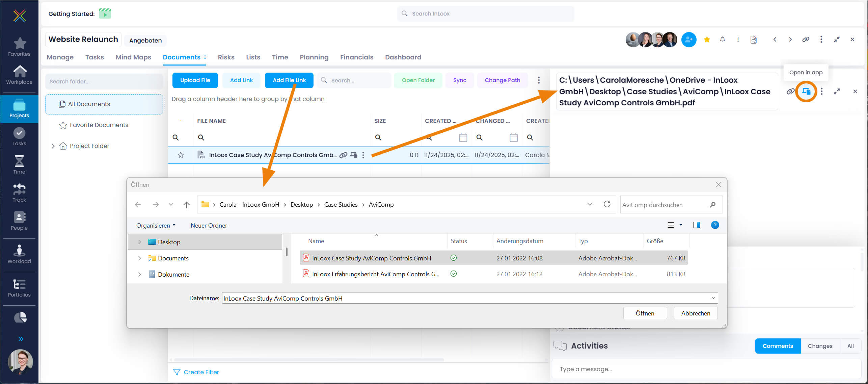
Task: Open the project notes document icon
Action: coord(754,40)
